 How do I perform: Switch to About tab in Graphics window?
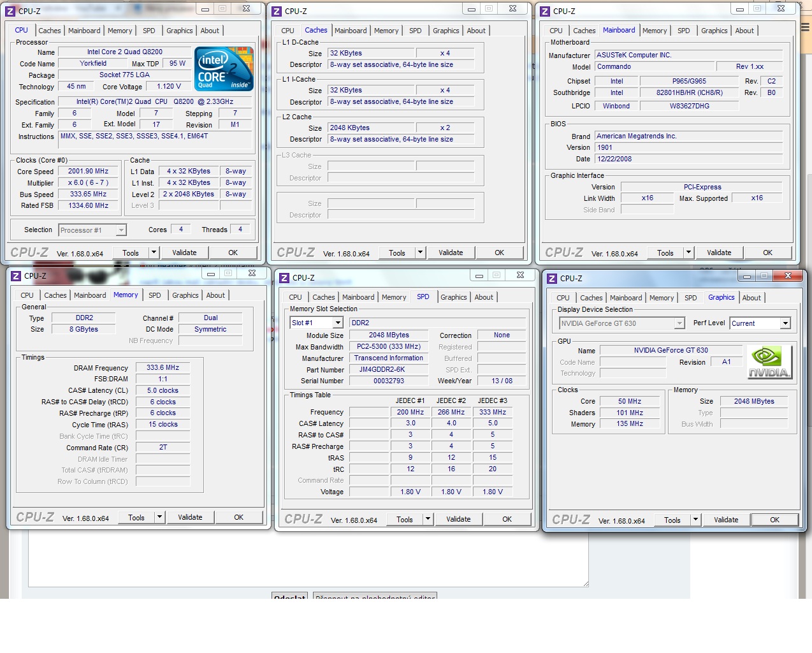tap(751, 298)
